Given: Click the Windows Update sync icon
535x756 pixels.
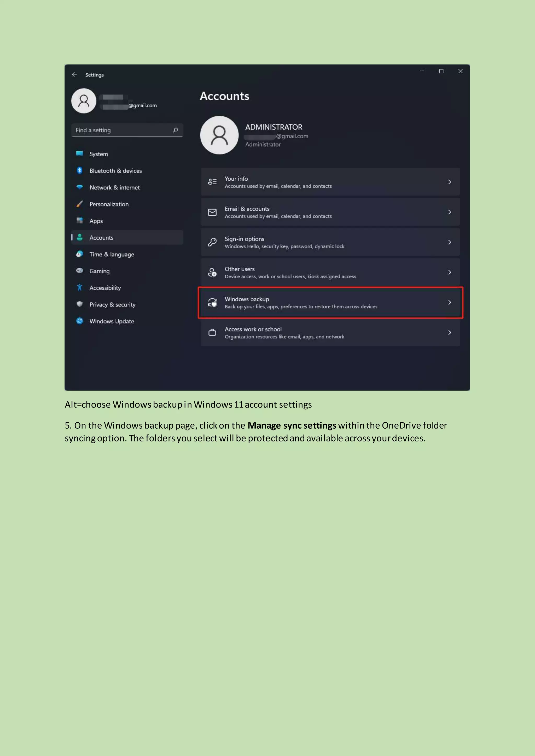Looking at the screenshot, I should [79, 321].
